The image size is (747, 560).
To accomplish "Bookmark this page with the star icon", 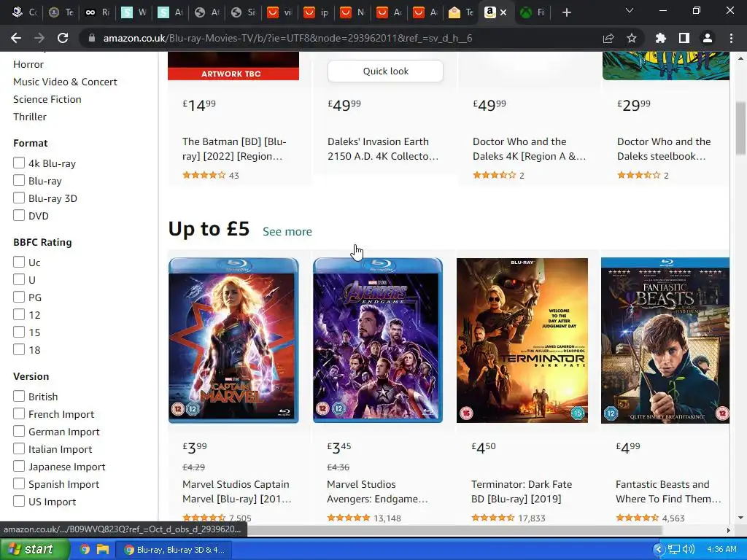I will click(632, 38).
